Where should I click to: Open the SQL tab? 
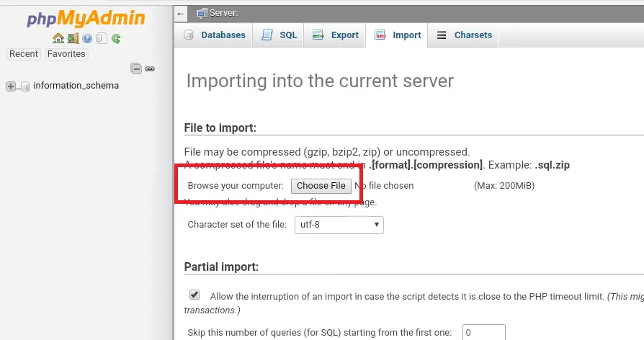click(x=279, y=35)
